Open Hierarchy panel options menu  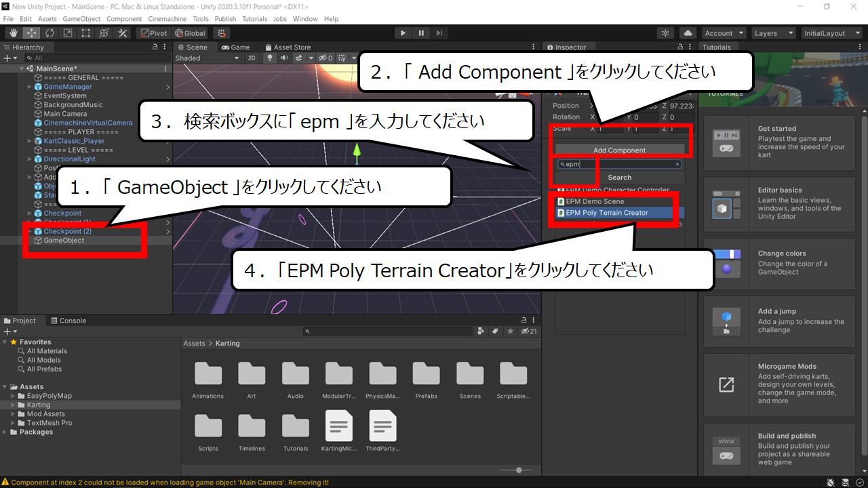166,47
